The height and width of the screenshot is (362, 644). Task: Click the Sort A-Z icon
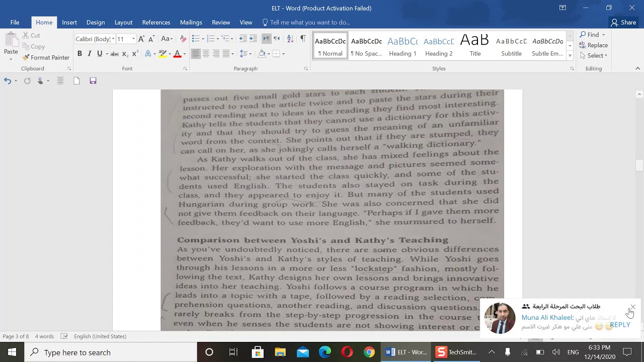click(290, 39)
